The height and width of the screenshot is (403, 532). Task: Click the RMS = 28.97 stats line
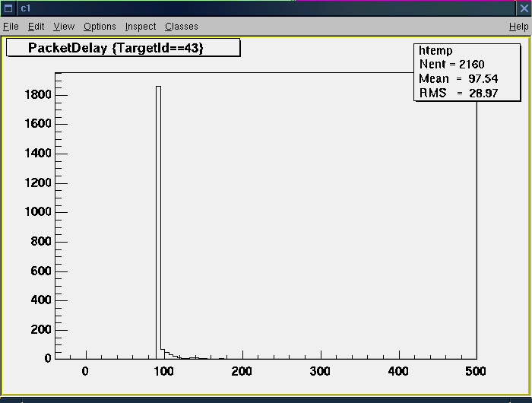tap(458, 93)
